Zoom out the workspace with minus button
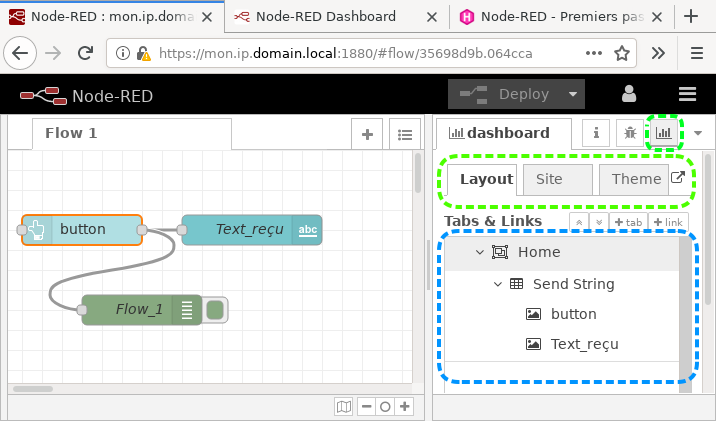 pyautogui.click(x=367, y=406)
